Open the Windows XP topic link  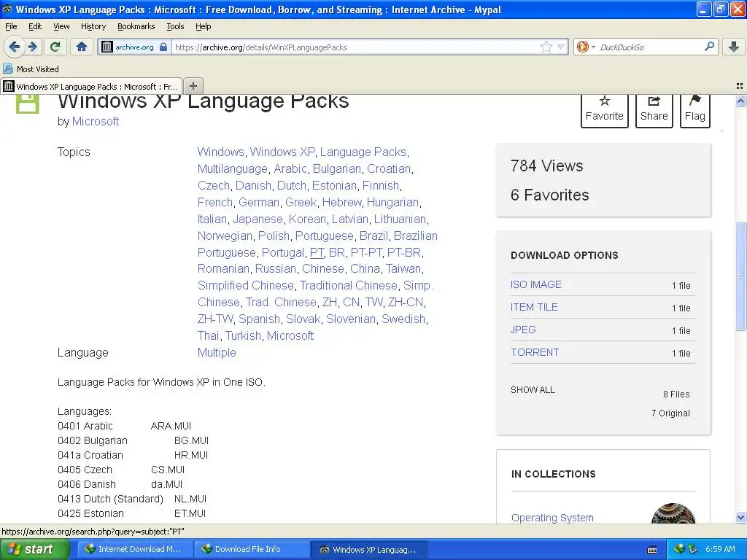[282, 152]
